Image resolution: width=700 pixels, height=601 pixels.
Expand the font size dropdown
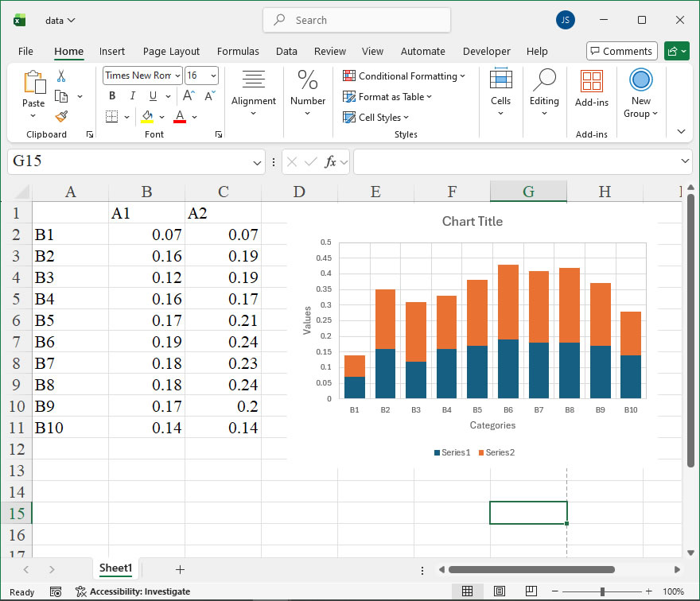click(213, 76)
